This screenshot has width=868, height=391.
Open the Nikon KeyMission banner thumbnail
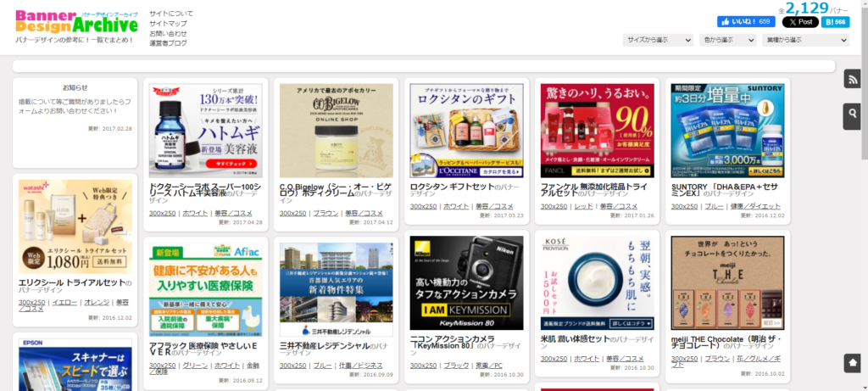click(467, 283)
